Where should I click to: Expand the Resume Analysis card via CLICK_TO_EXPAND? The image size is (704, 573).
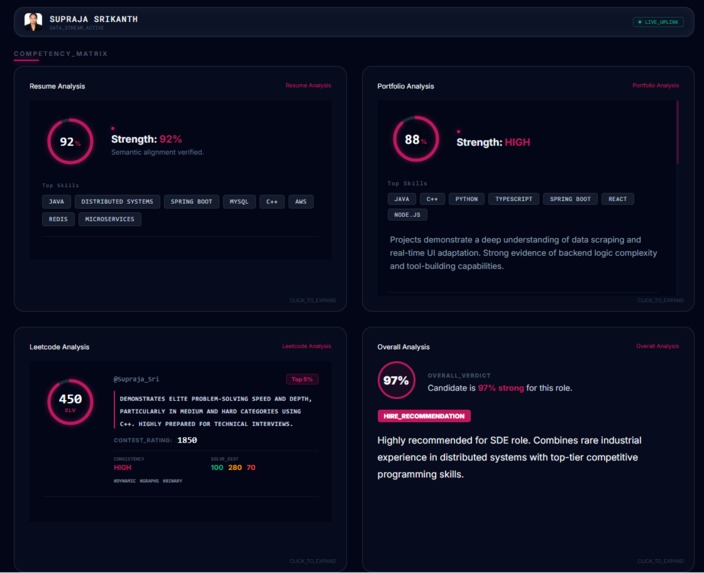(312, 300)
